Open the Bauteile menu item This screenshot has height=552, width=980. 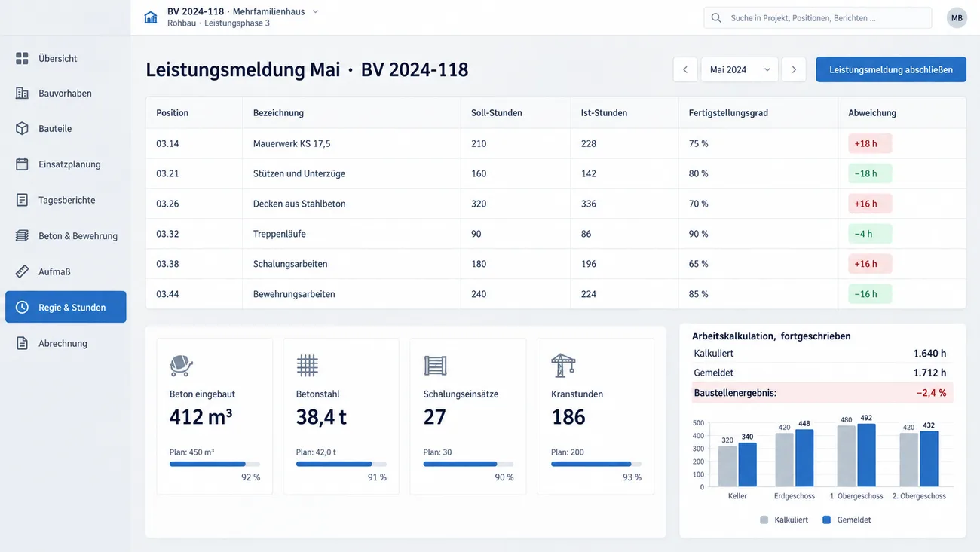(x=66, y=129)
